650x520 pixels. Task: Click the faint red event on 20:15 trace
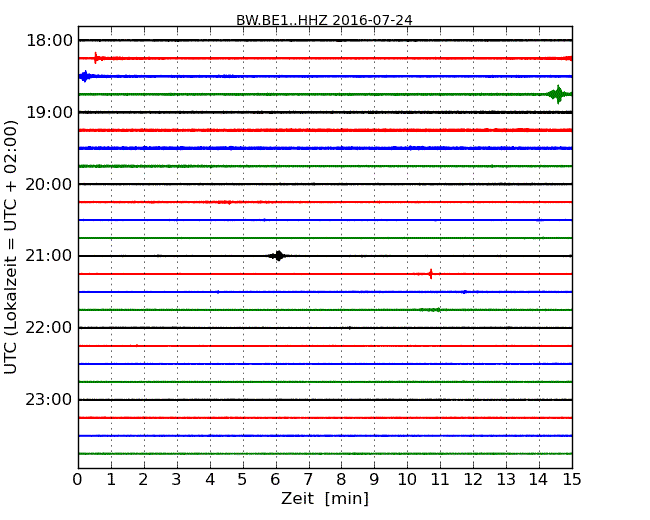pos(225,202)
